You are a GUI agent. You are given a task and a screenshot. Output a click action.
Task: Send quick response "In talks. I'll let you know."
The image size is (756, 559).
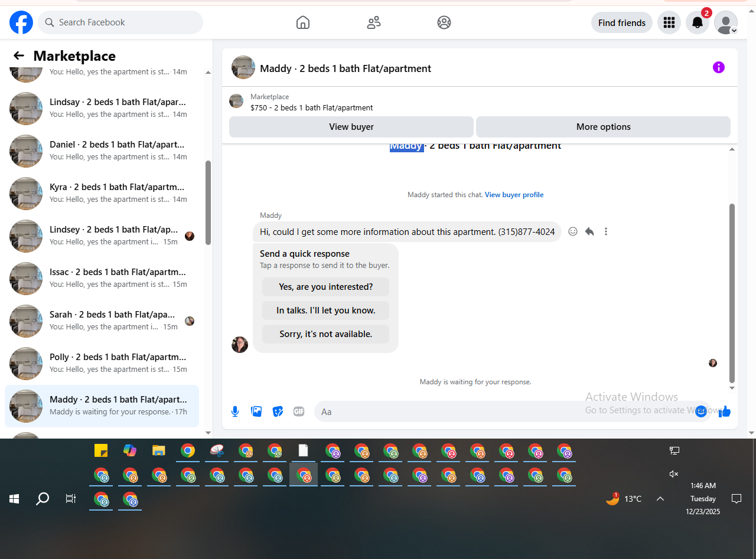point(326,310)
